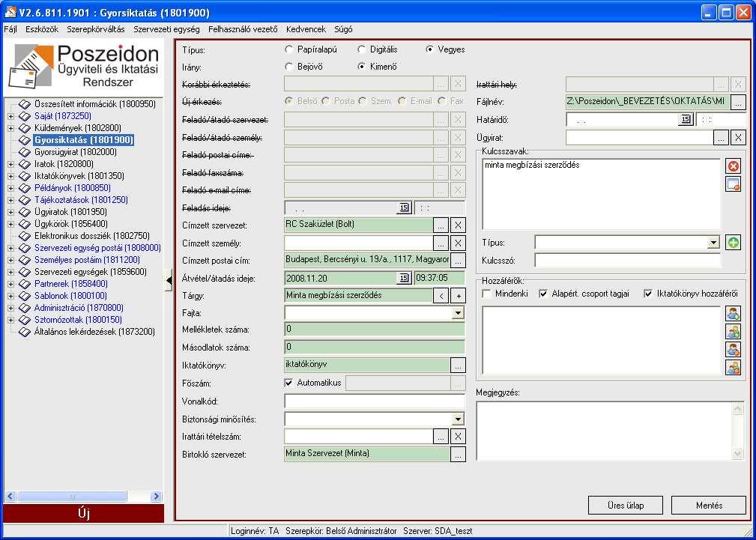Expand the Ügyiratok tree node
This screenshot has height=540, width=756.
tap(11, 212)
